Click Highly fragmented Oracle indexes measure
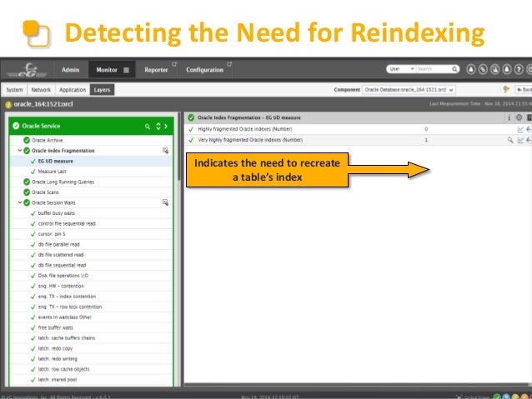Viewport: 532px width, 399px height. point(245,129)
